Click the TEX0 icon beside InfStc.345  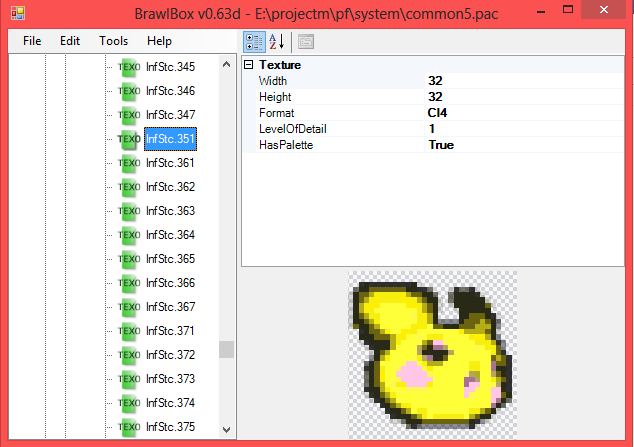click(x=129, y=67)
